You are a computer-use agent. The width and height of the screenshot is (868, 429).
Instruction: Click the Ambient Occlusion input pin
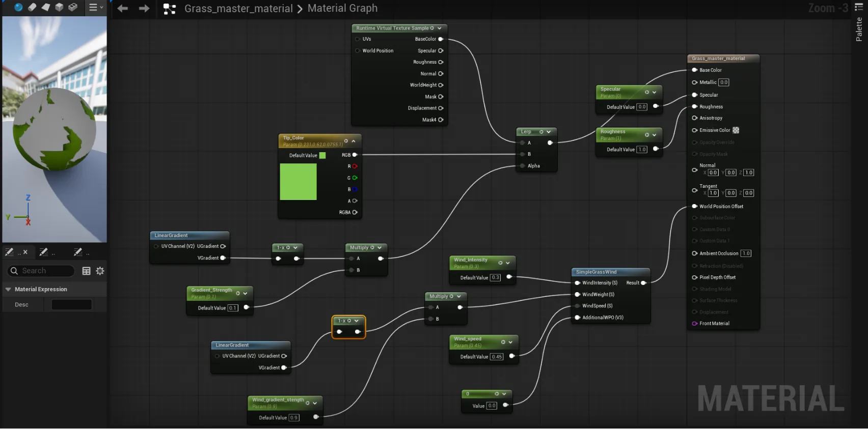click(x=695, y=253)
